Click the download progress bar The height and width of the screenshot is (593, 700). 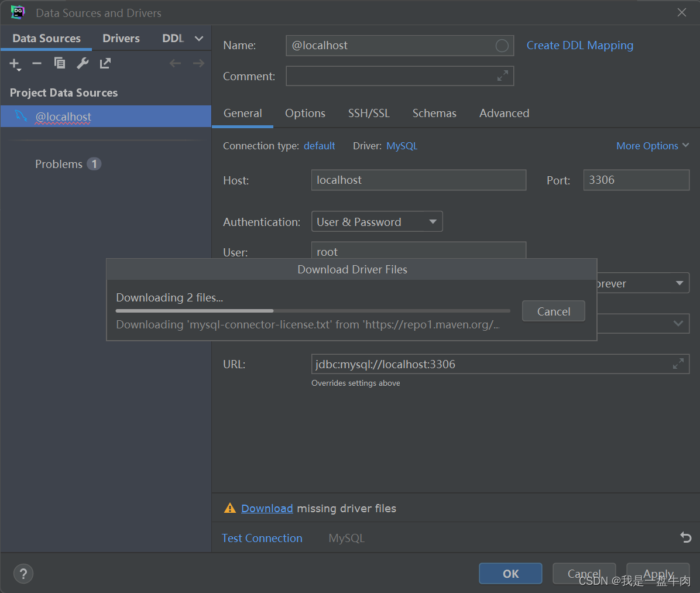pyautogui.click(x=313, y=311)
